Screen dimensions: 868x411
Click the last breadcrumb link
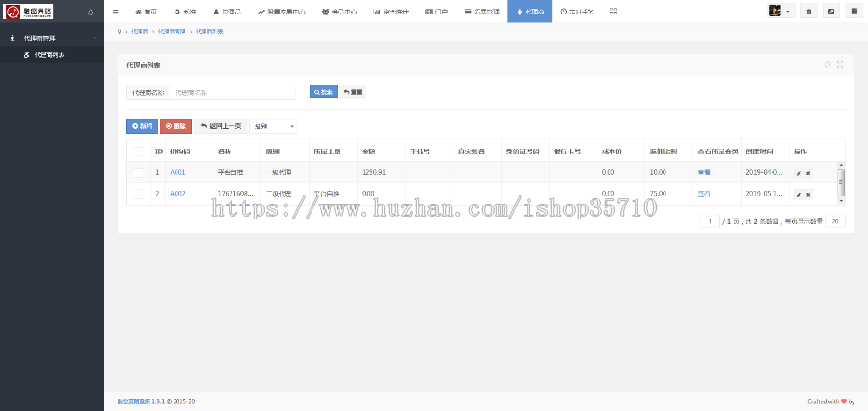click(x=210, y=32)
